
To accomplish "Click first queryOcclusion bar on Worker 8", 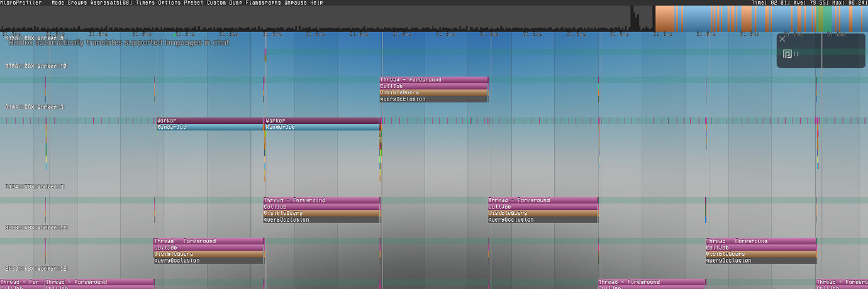I will point(321,219).
